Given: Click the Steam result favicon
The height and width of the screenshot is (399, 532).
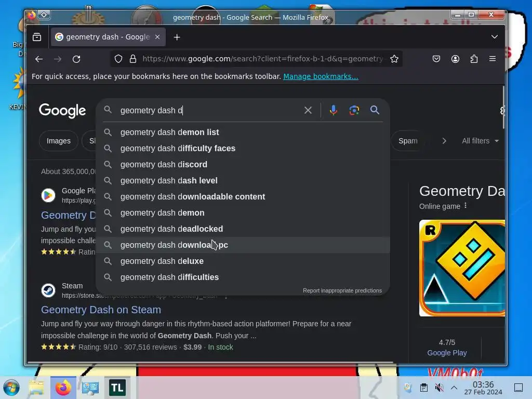Looking at the screenshot, I should (48, 291).
